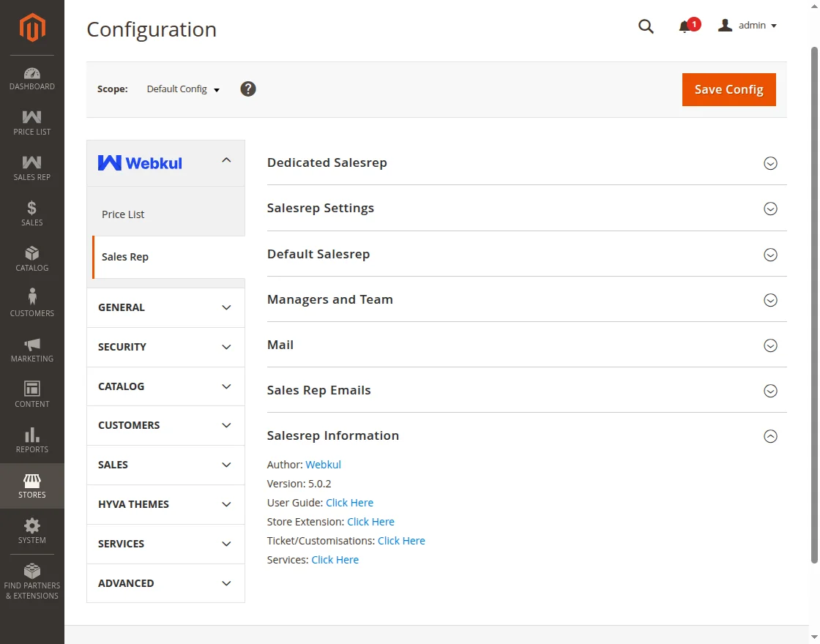Open the Sales dollar icon menu
Screen dimensions: 820x644
pos(32,214)
